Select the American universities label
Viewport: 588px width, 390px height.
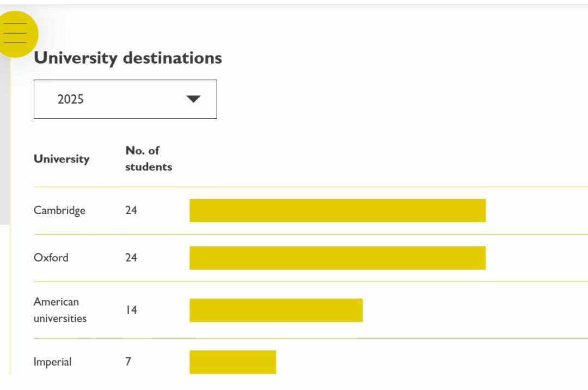tap(60, 310)
